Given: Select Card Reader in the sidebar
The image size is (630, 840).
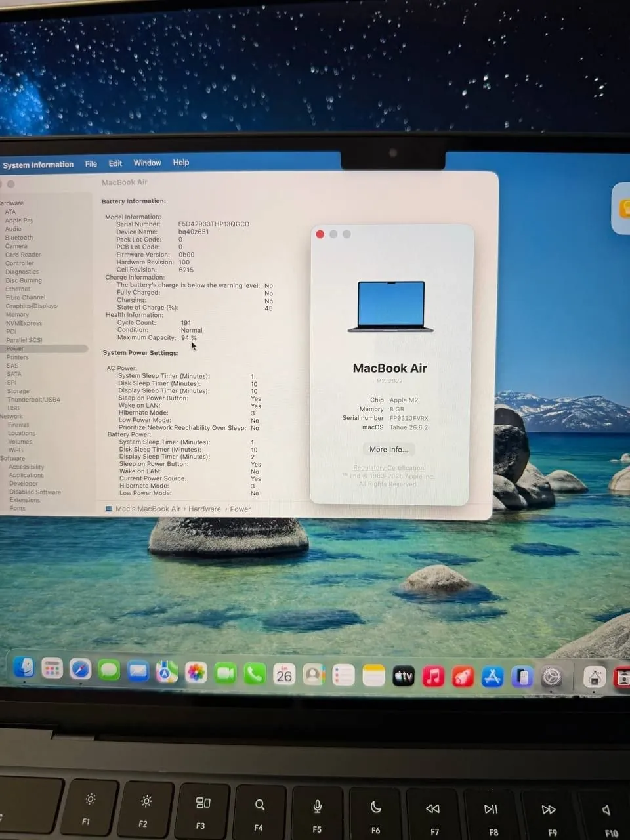Looking at the screenshot, I should [23, 255].
